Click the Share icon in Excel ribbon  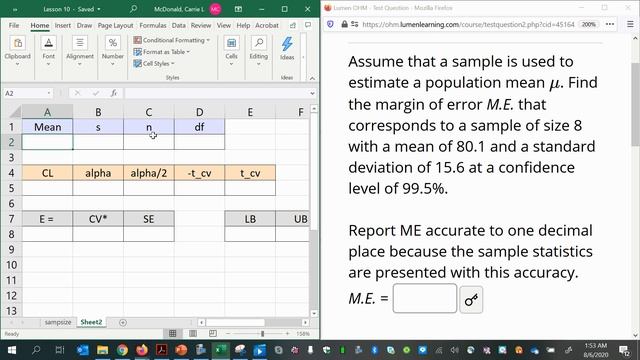293,25
